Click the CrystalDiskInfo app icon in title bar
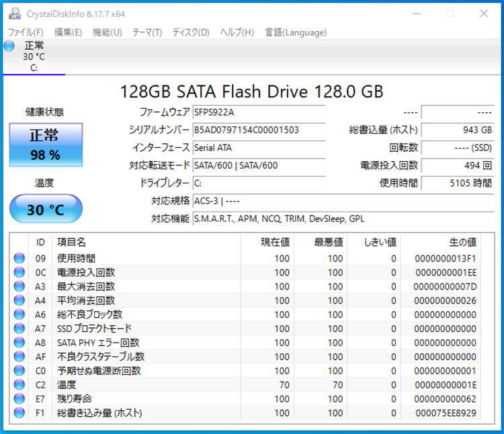 click(x=15, y=13)
